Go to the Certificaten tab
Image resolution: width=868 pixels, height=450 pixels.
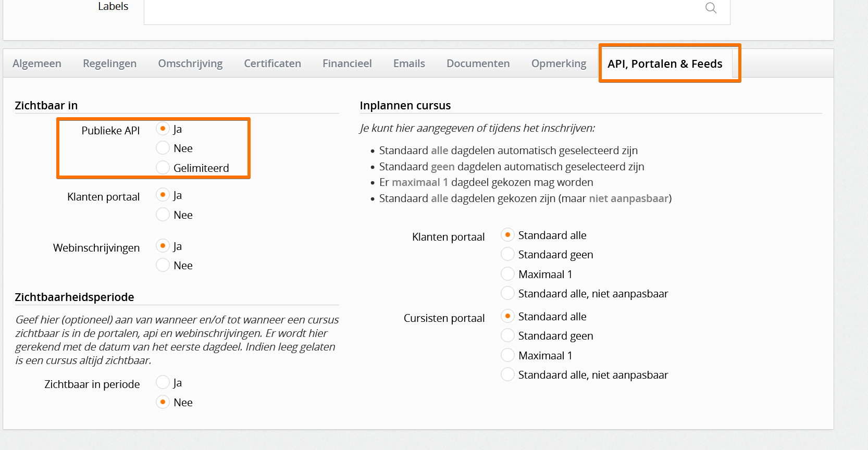[x=272, y=64]
